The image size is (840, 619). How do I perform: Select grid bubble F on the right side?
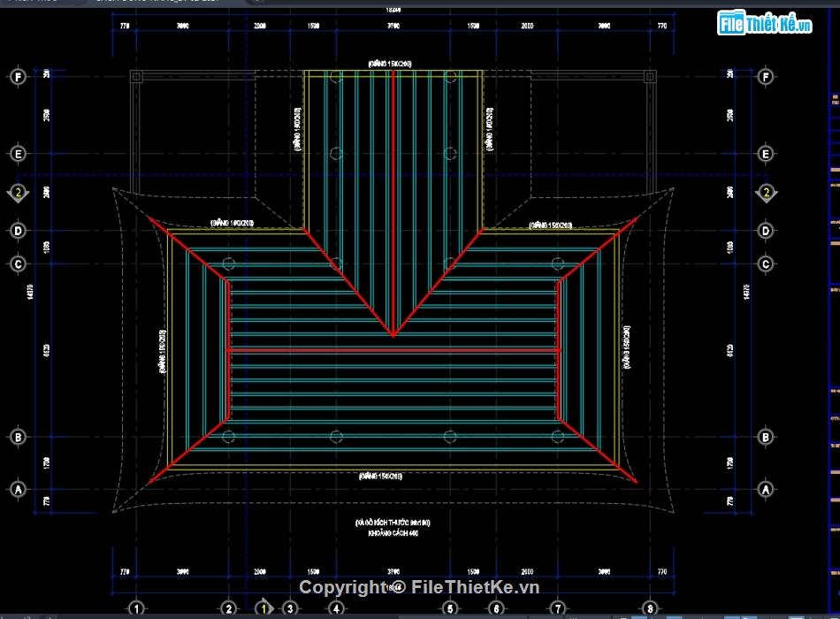tap(766, 77)
